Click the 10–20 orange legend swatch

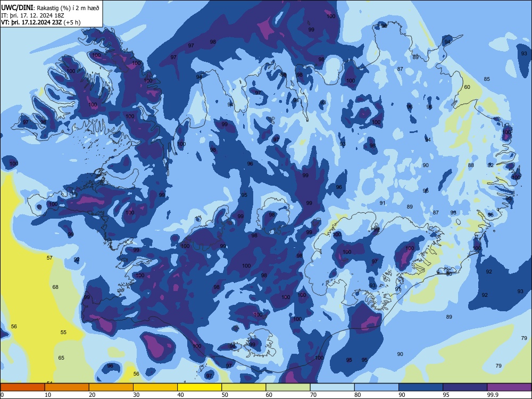(67, 387)
